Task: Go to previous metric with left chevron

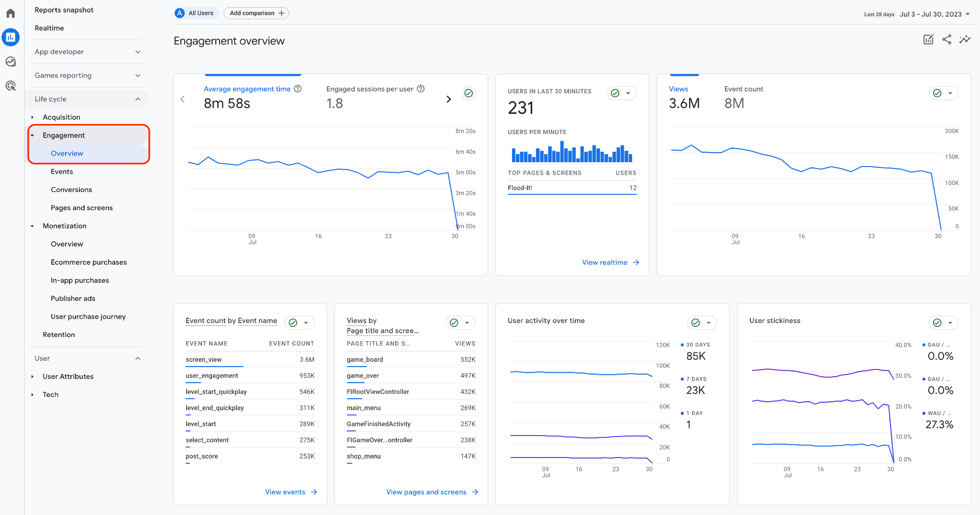Action: click(x=182, y=99)
